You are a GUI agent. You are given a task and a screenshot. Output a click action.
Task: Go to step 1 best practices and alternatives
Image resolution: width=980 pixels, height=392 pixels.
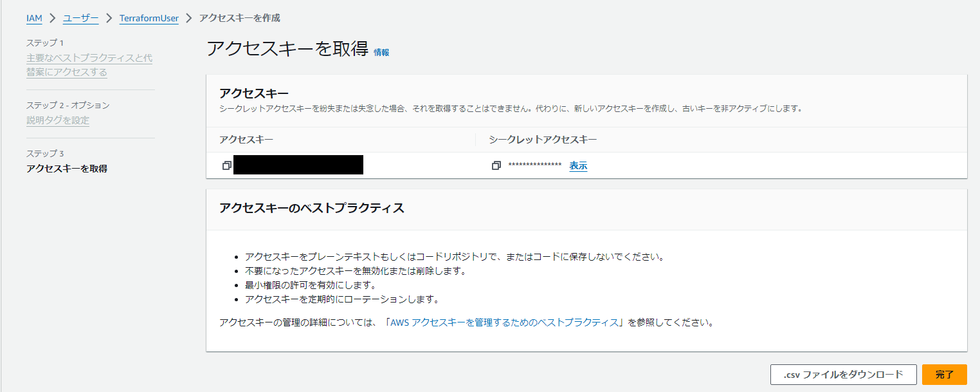coord(89,65)
